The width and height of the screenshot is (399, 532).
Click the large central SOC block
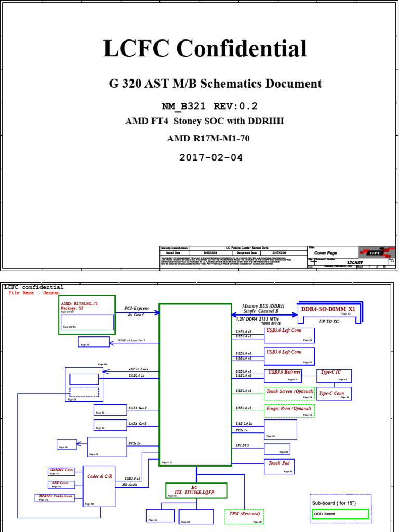(x=195, y=385)
